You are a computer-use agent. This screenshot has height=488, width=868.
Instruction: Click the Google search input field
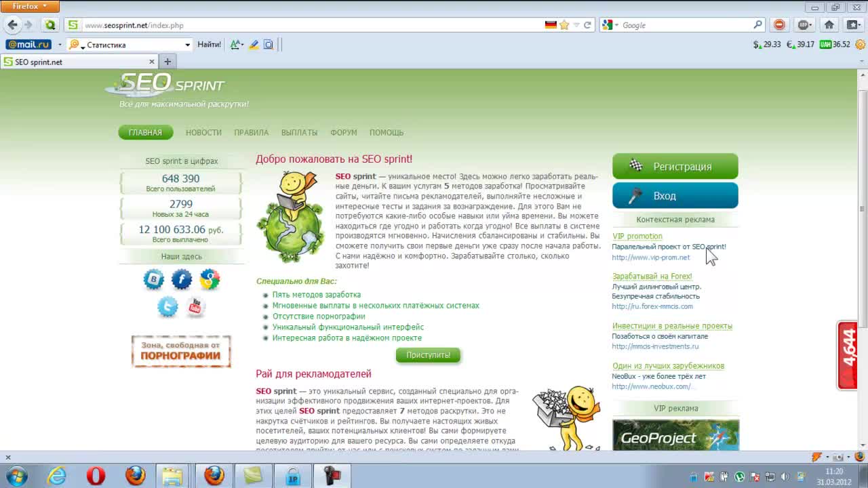point(685,25)
